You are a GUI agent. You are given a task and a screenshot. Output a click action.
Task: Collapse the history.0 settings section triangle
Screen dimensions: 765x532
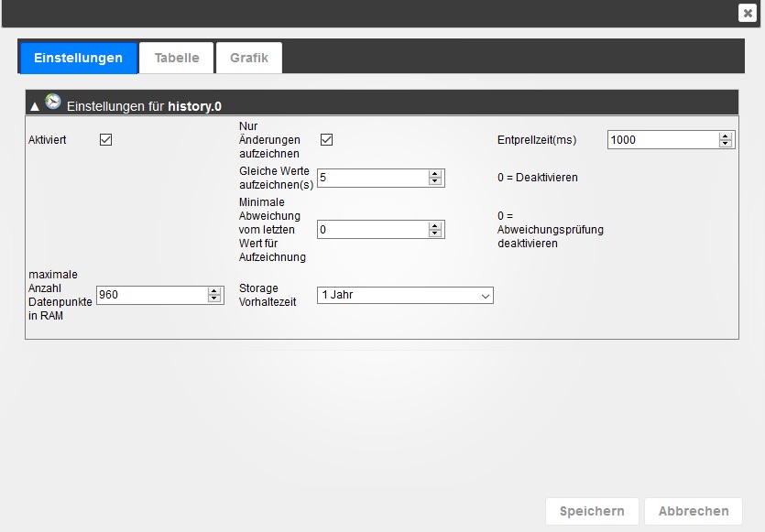pyautogui.click(x=35, y=106)
